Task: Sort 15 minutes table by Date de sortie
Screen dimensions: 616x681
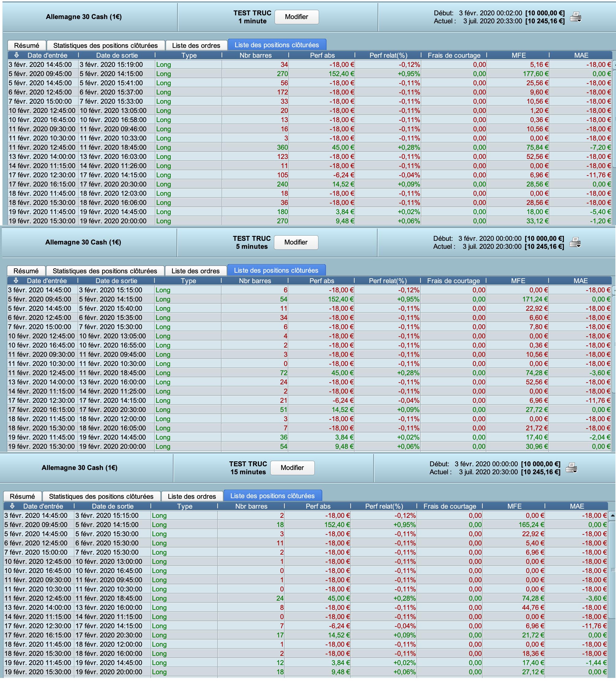Action: point(112,506)
